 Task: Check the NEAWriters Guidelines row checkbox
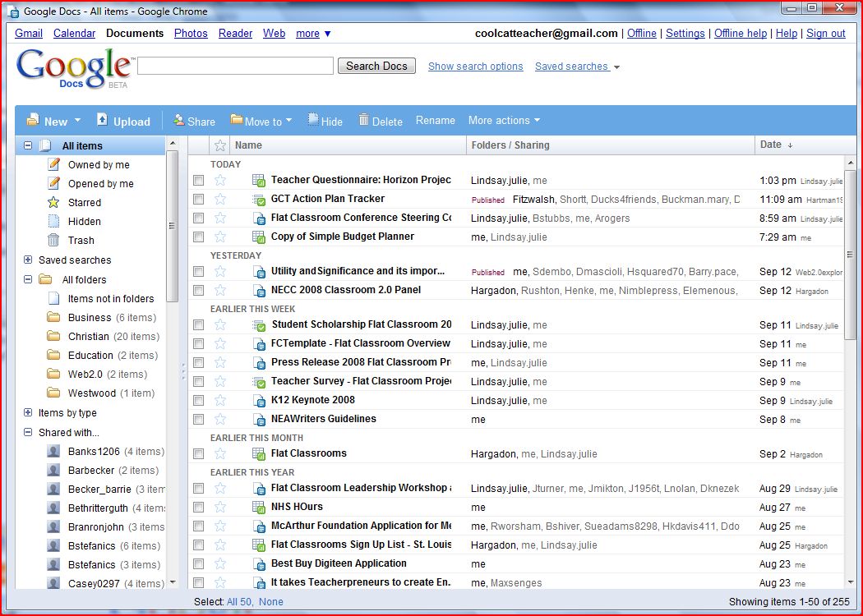[x=199, y=420]
